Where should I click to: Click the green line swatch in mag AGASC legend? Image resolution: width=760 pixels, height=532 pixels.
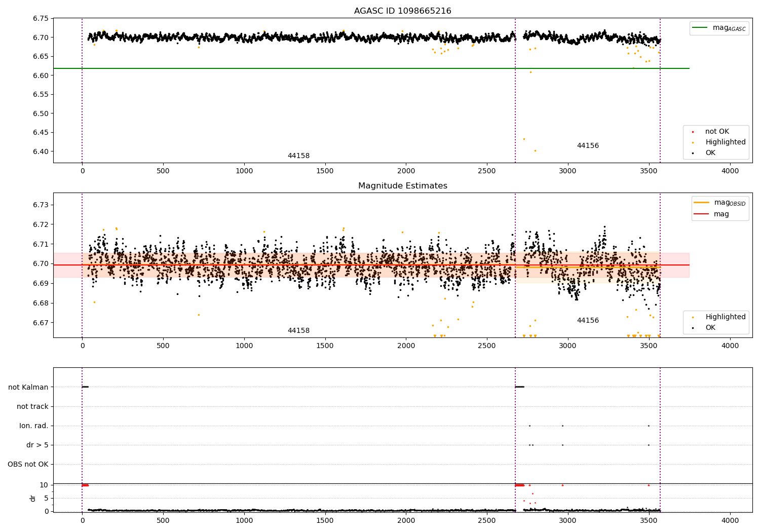click(701, 28)
